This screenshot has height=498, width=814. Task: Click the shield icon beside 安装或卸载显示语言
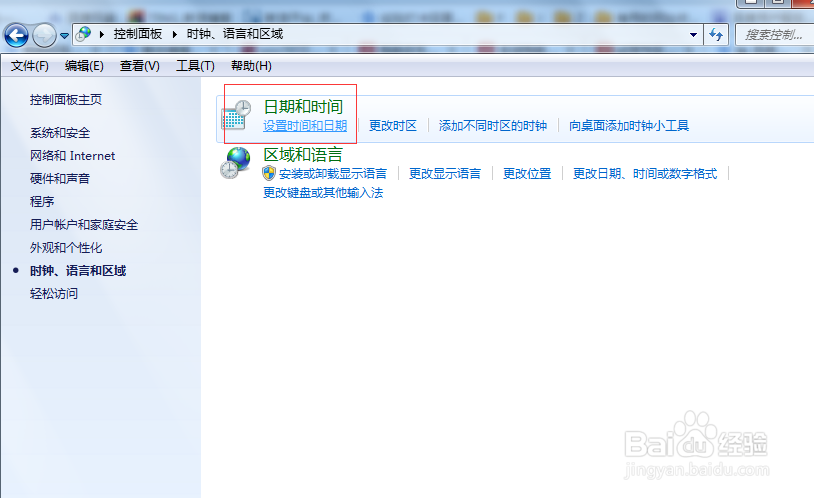click(x=269, y=173)
